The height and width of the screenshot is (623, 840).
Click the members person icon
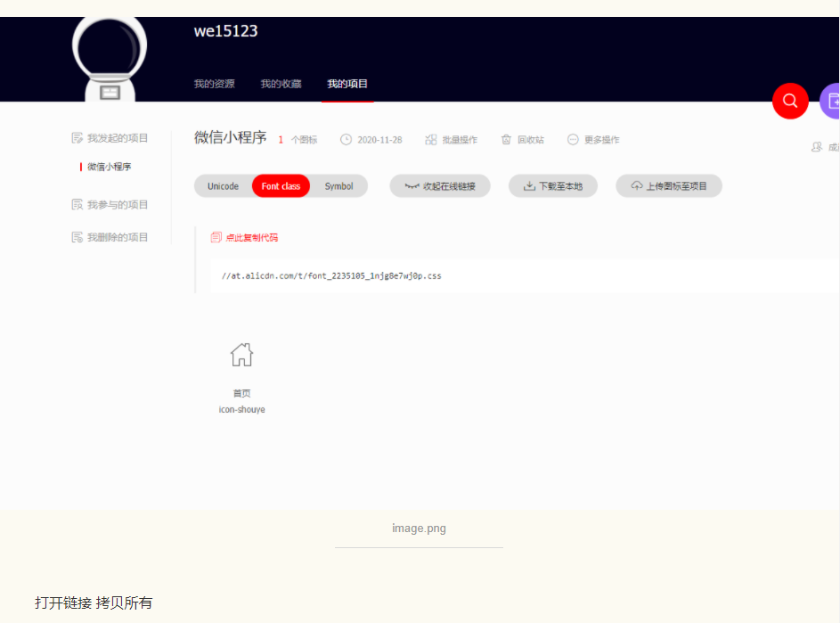(x=817, y=147)
